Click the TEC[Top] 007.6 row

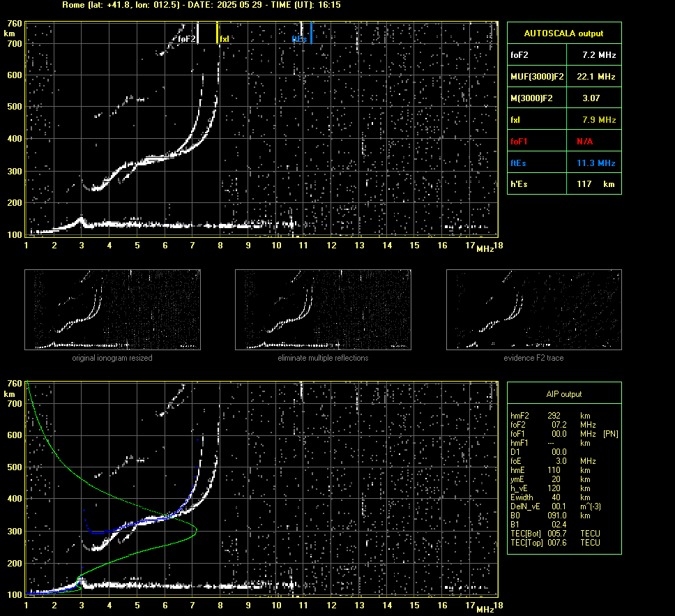pyautogui.click(x=555, y=542)
